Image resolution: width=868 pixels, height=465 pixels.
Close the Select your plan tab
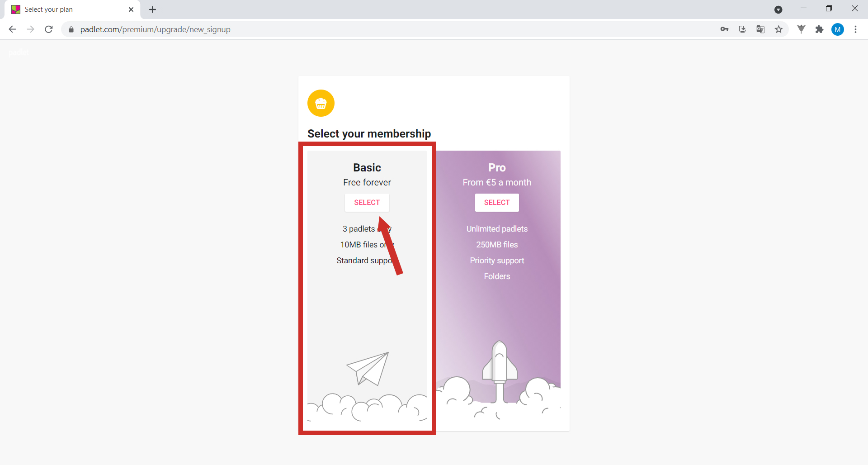(131, 9)
